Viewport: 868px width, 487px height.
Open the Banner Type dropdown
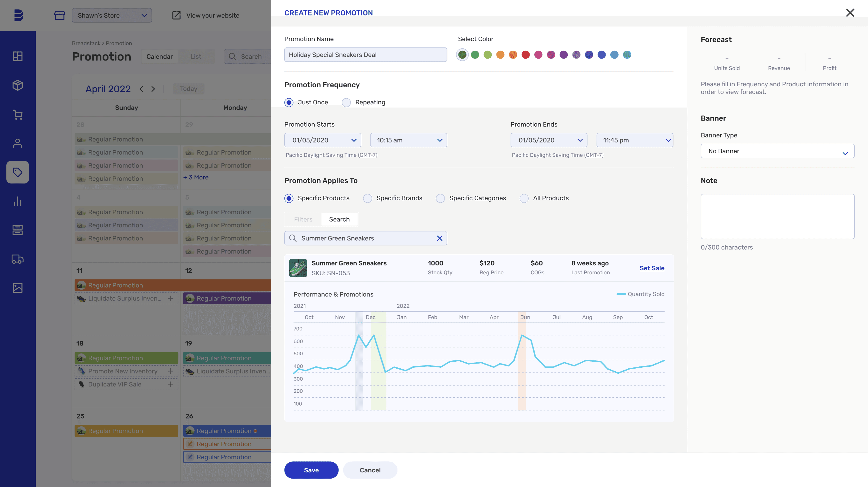(777, 151)
